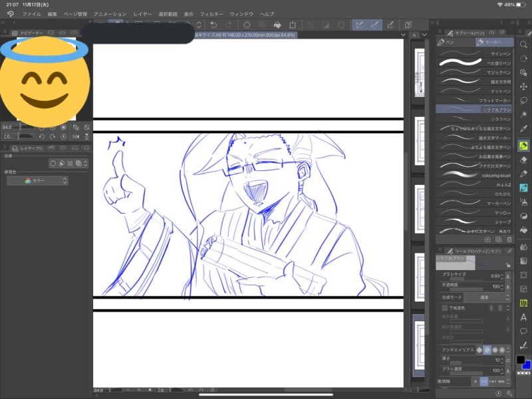Toggle the Snap to ruler command icon
The height and width of the screenshot is (399, 532).
click(360, 25)
